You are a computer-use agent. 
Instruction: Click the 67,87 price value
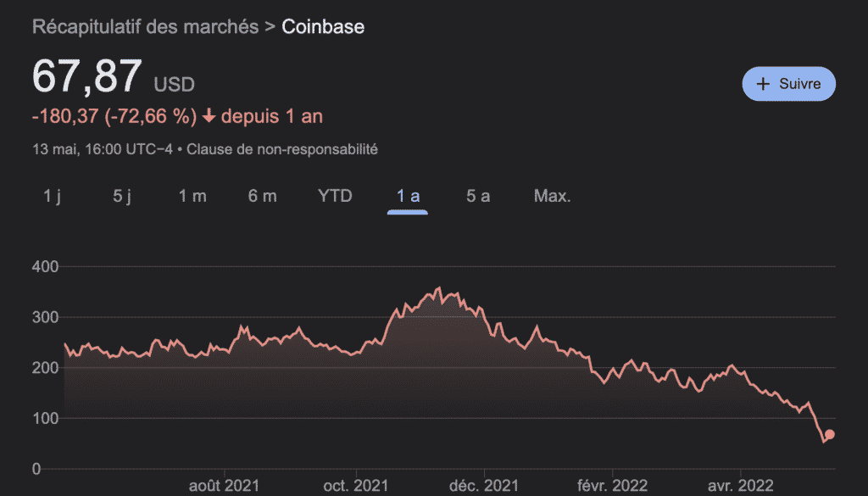click(x=87, y=75)
